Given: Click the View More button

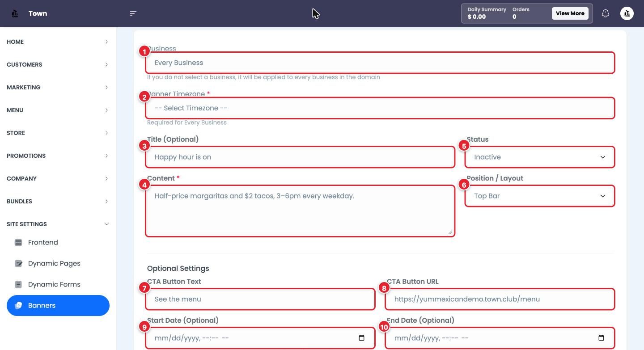Looking at the screenshot, I should [570, 13].
